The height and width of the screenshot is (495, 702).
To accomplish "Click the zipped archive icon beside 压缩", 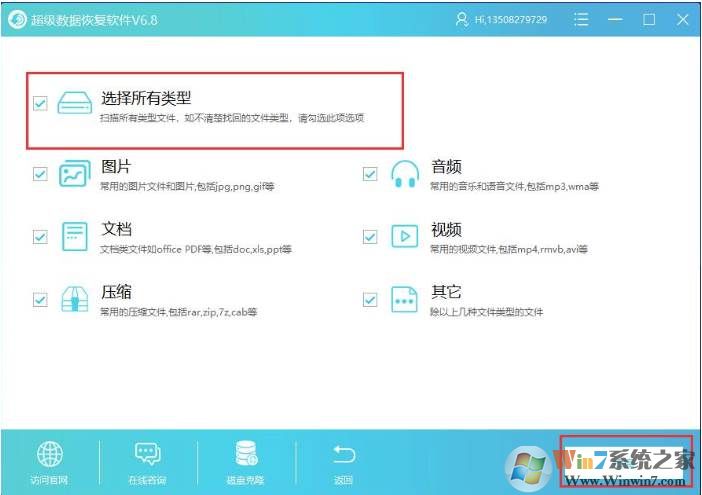I will (74, 299).
